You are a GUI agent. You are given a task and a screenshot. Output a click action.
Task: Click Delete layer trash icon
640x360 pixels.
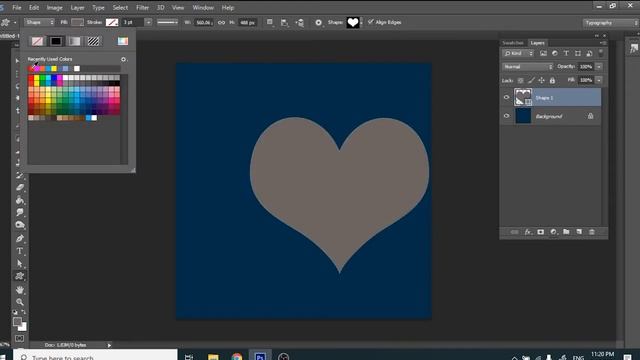(592, 232)
